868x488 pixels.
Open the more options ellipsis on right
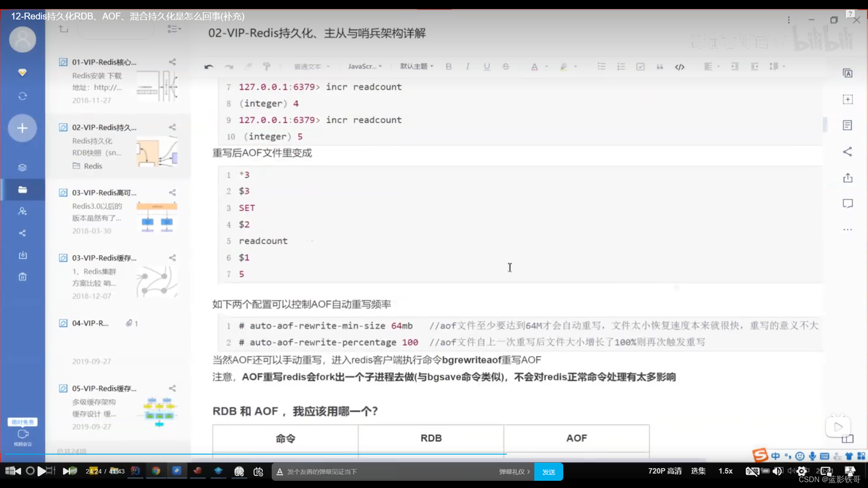click(x=848, y=230)
